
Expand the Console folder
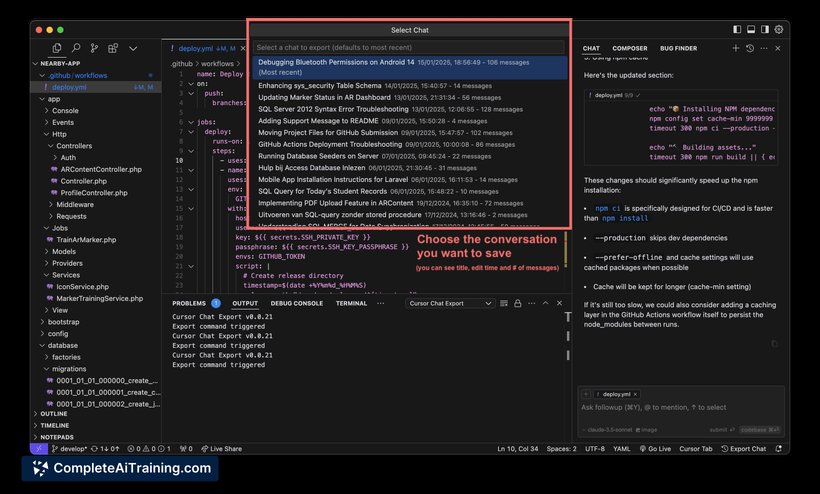(x=47, y=110)
